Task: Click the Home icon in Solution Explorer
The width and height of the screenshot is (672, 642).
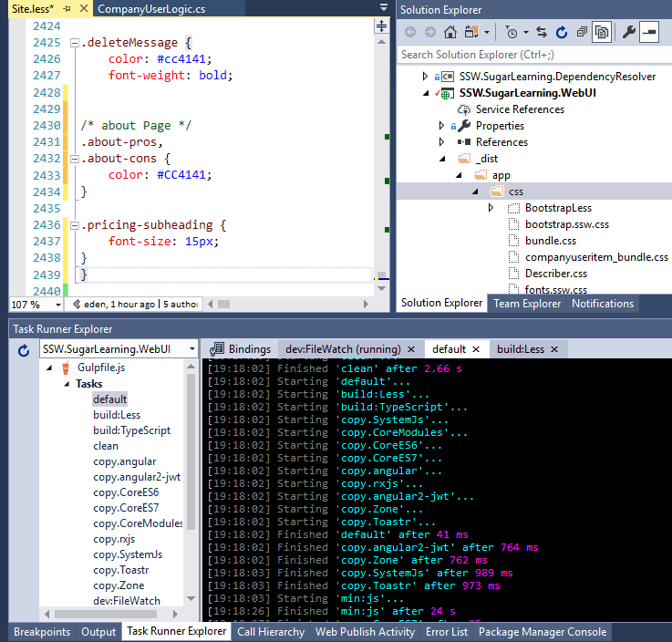Action: point(450,32)
